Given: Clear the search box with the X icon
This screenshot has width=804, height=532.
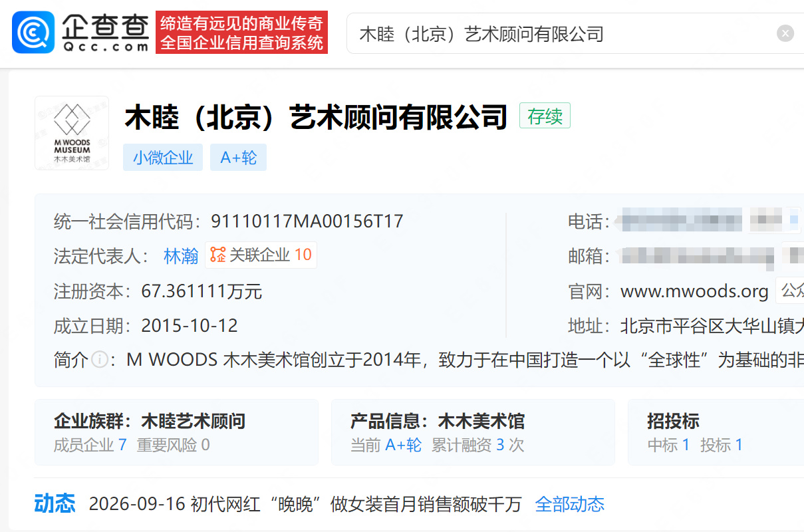Looking at the screenshot, I should pyautogui.click(x=785, y=33).
